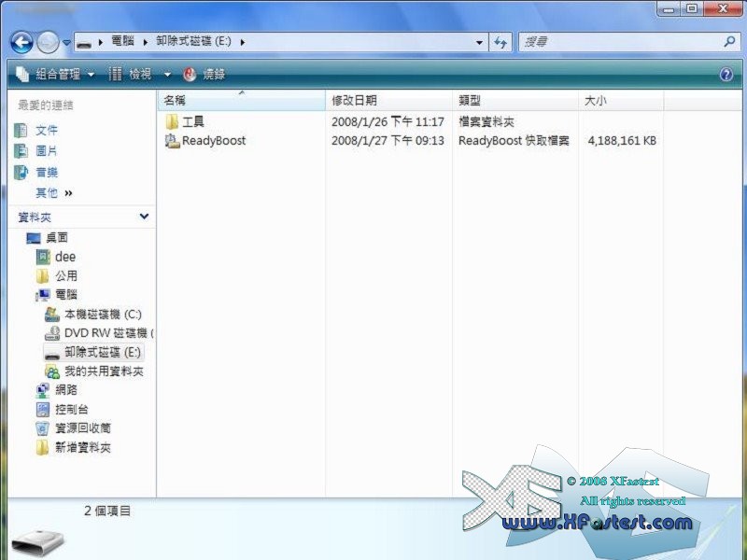Click the Help question mark icon
Image resolution: width=747 pixels, height=560 pixels.
(x=726, y=75)
